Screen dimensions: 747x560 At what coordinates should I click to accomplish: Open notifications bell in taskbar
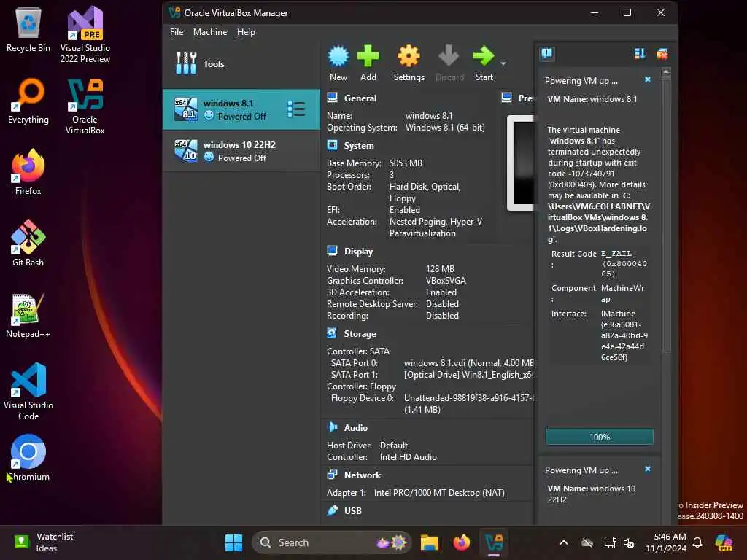pos(697,542)
